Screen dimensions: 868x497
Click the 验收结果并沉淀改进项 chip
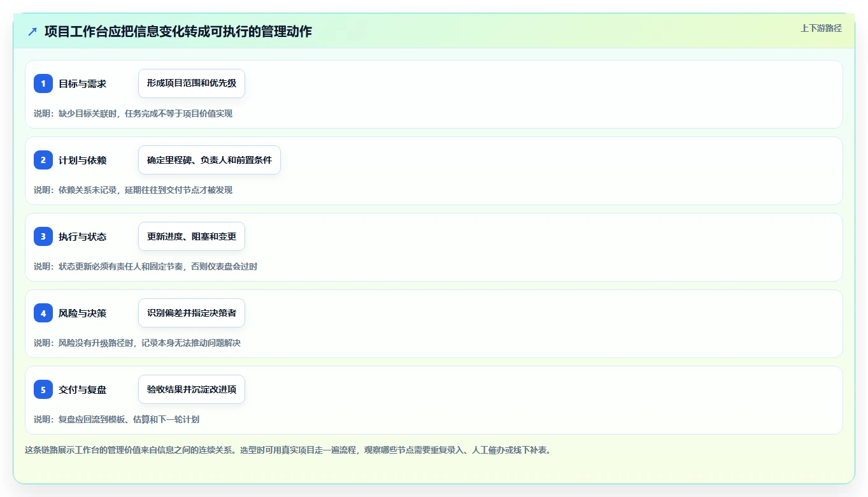(x=192, y=389)
